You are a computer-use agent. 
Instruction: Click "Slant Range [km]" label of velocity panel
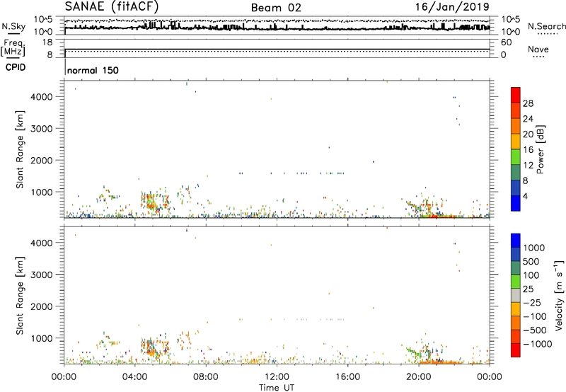(x=20, y=296)
